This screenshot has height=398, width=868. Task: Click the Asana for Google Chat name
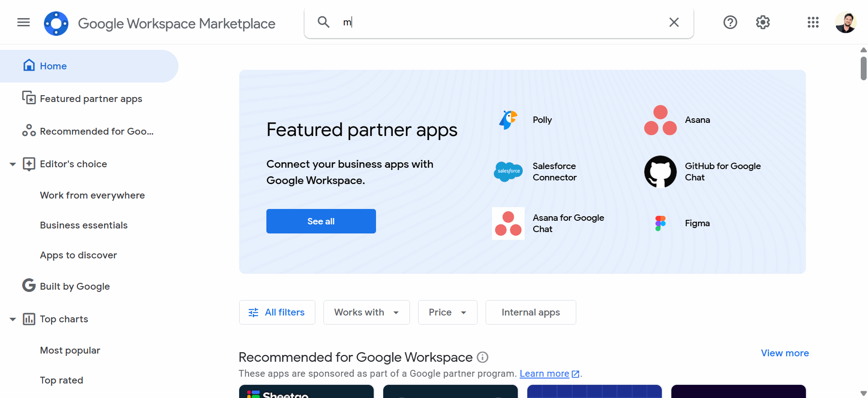click(x=569, y=223)
